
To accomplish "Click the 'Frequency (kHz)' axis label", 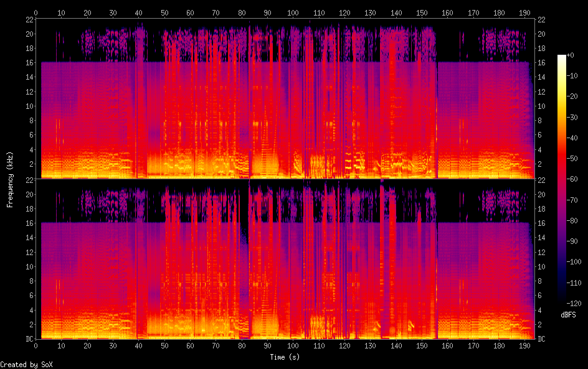I will (x=10, y=179).
